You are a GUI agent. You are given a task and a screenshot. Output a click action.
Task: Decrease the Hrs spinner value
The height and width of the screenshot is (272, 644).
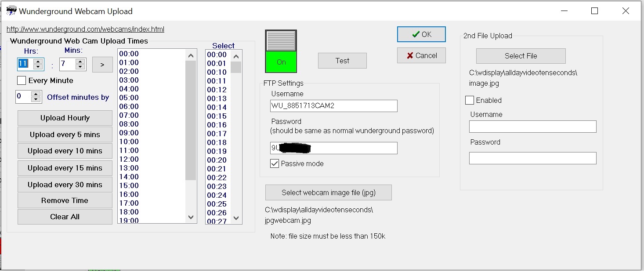[x=38, y=67]
